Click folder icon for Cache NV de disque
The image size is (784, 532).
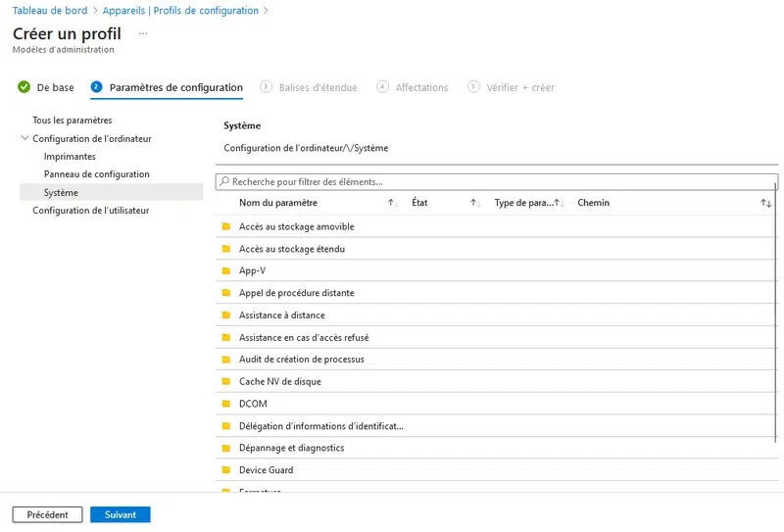(226, 381)
